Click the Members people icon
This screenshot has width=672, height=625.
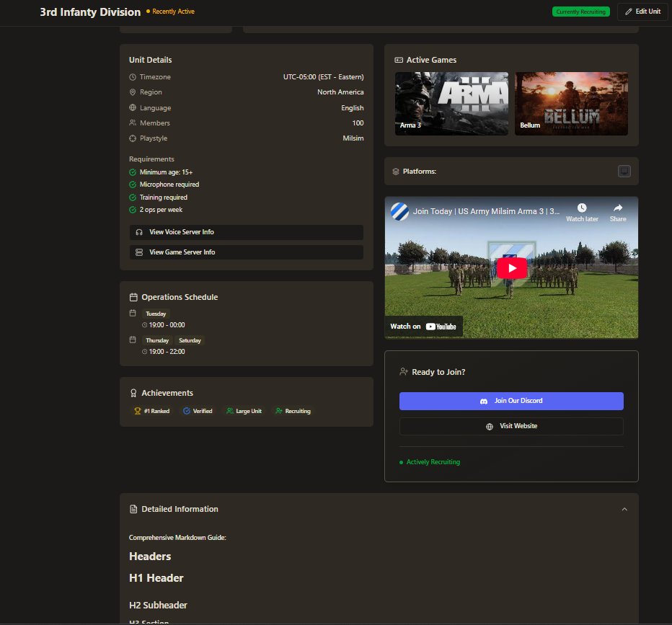pos(133,123)
